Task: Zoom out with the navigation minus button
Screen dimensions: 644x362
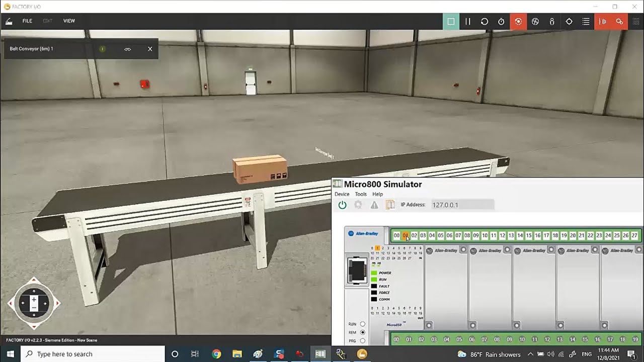Action: coord(34,307)
